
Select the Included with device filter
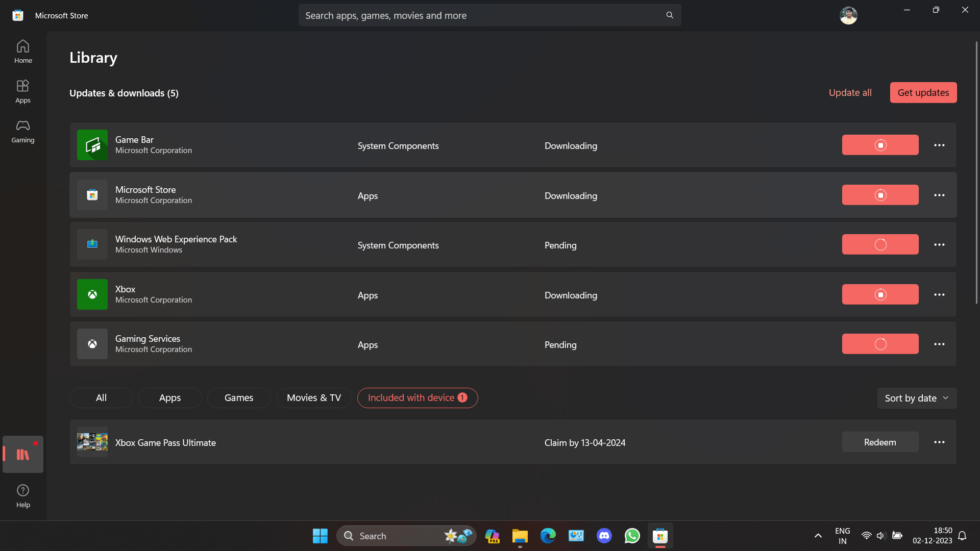pyautogui.click(x=418, y=398)
